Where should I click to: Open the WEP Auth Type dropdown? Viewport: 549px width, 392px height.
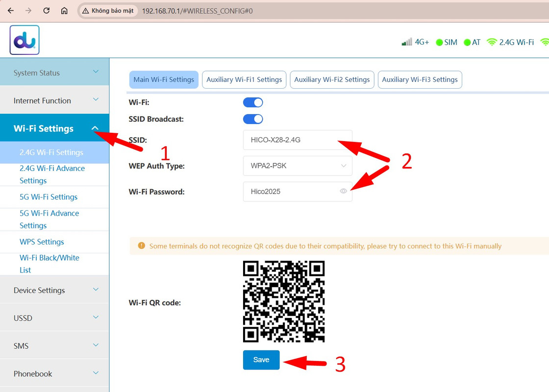pyautogui.click(x=298, y=166)
